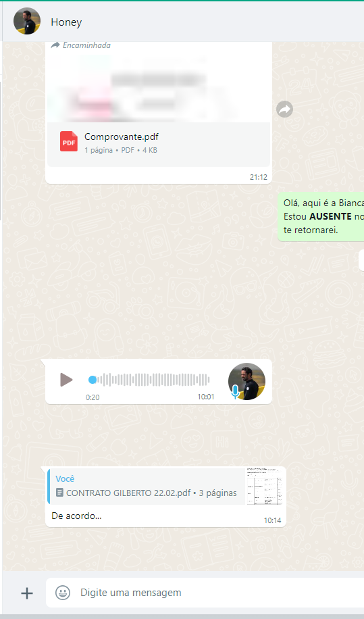Click the green AUSENTE auto-reply message
Screen dimensions: 364x619
[321, 216]
